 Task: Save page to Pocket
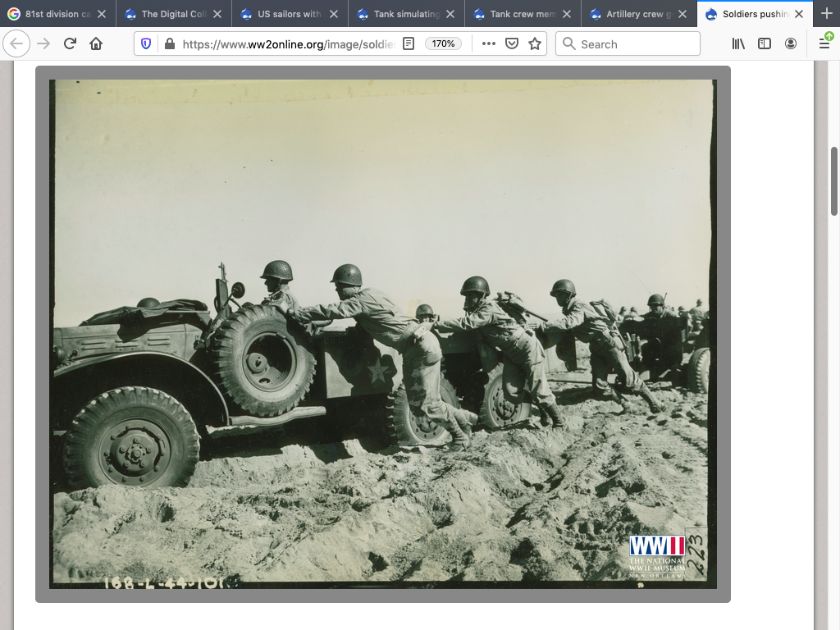pos(512,43)
